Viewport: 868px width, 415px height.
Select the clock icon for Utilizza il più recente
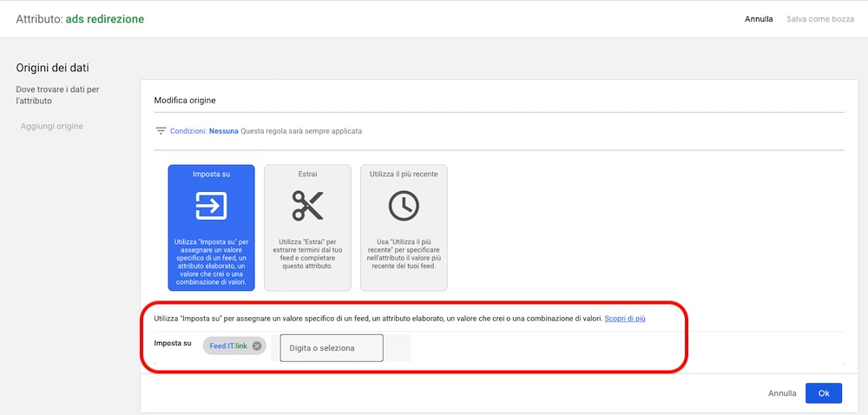click(x=404, y=206)
